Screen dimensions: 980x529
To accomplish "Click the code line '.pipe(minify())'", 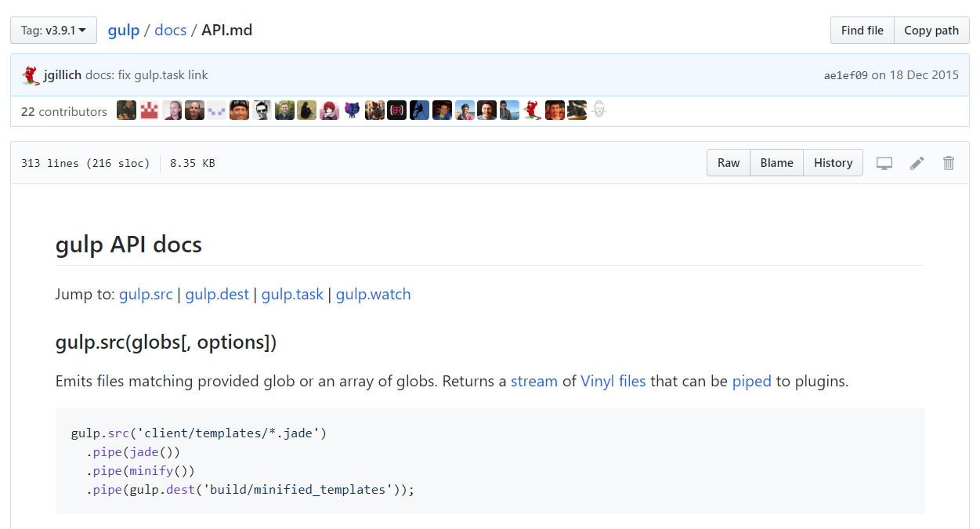I will point(140,470).
